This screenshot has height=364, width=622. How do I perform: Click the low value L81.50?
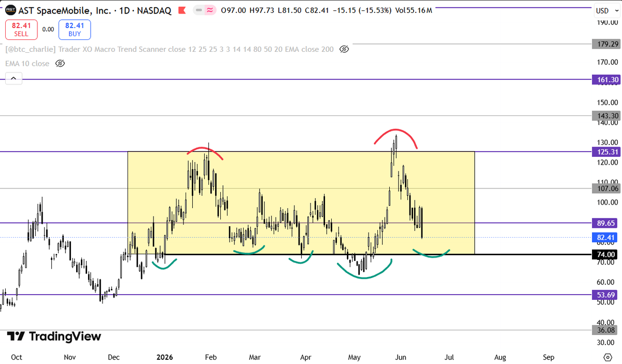click(291, 10)
